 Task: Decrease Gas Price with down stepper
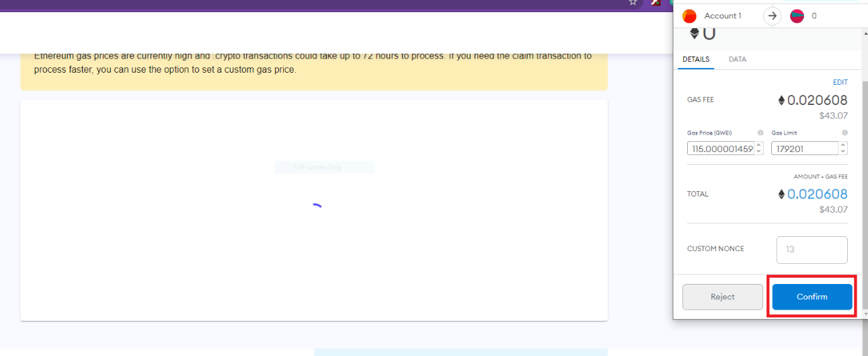click(759, 151)
